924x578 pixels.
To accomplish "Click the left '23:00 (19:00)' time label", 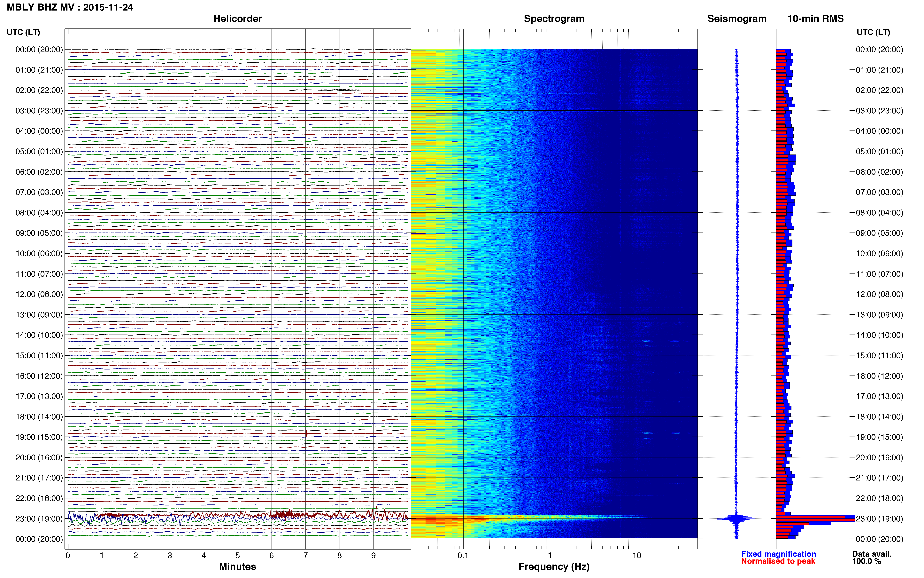I will [x=39, y=519].
